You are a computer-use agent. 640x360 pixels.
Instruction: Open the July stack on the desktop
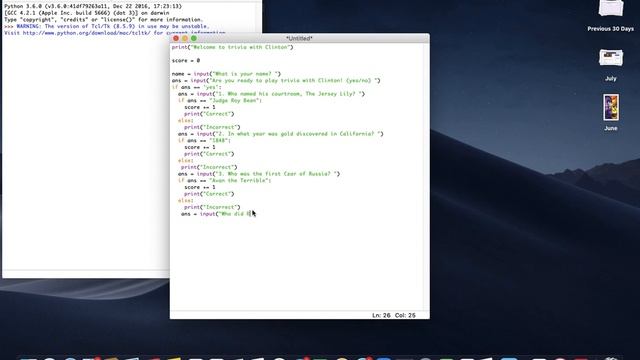[611, 58]
